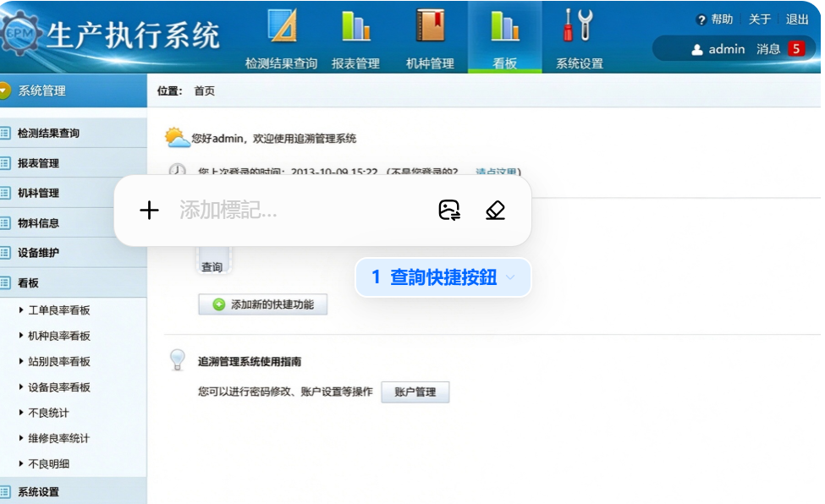Collapse the 系统管理 sidebar header arrow
825x504 pixels.
4,90
